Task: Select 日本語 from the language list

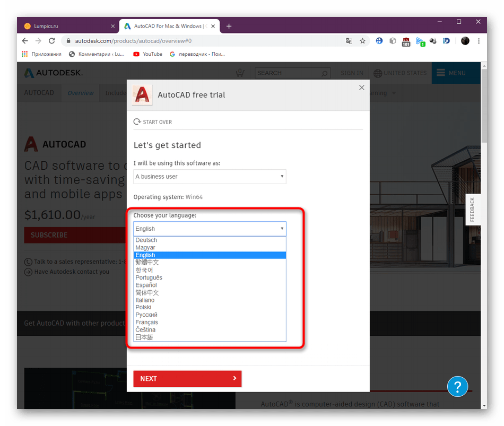Action: [210, 337]
